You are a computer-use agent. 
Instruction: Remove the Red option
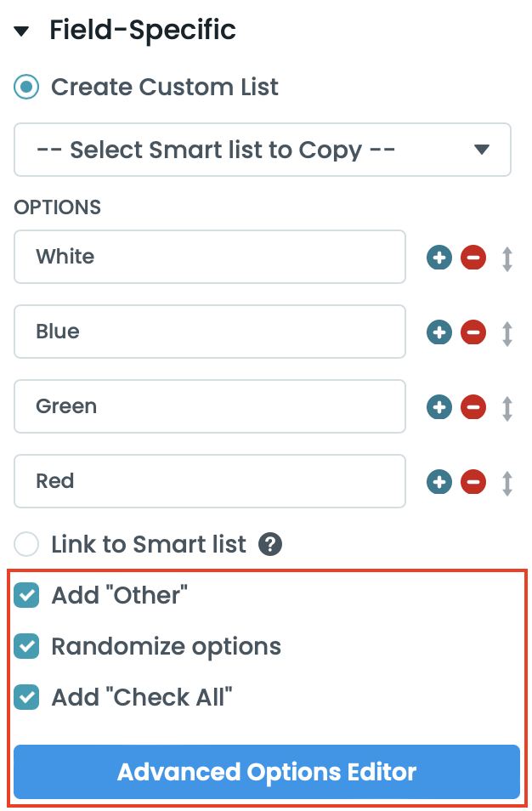(x=473, y=481)
